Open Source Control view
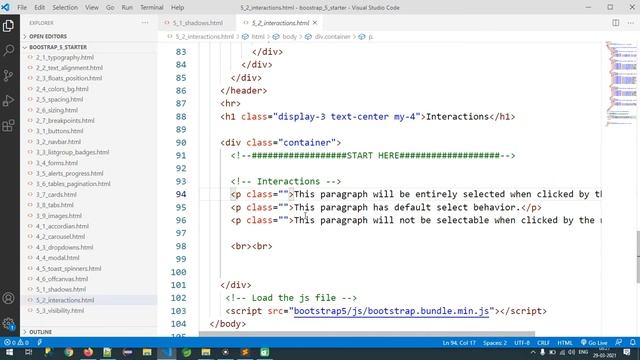640x360 pixels. click(x=8, y=76)
